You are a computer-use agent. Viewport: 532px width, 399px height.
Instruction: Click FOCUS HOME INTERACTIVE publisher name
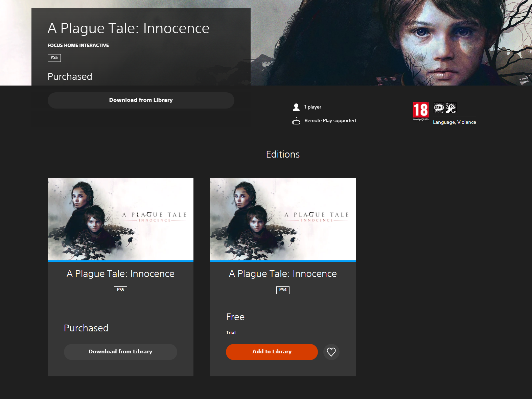(78, 45)
